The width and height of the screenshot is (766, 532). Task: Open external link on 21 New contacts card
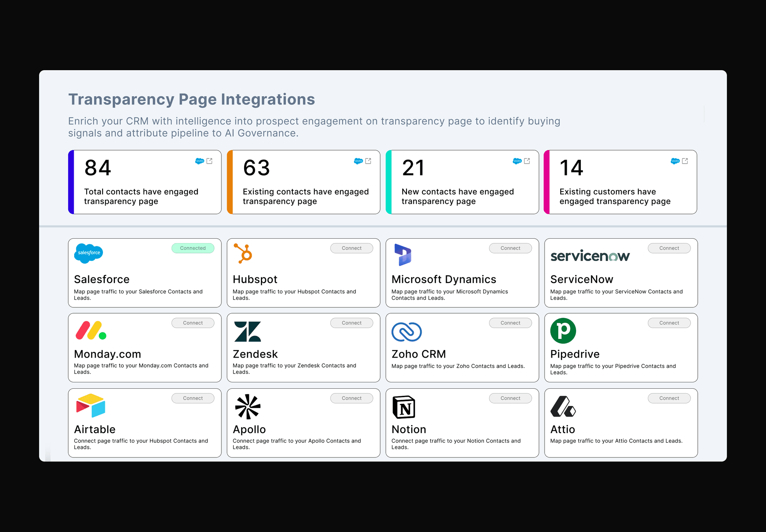coord(527,161)
